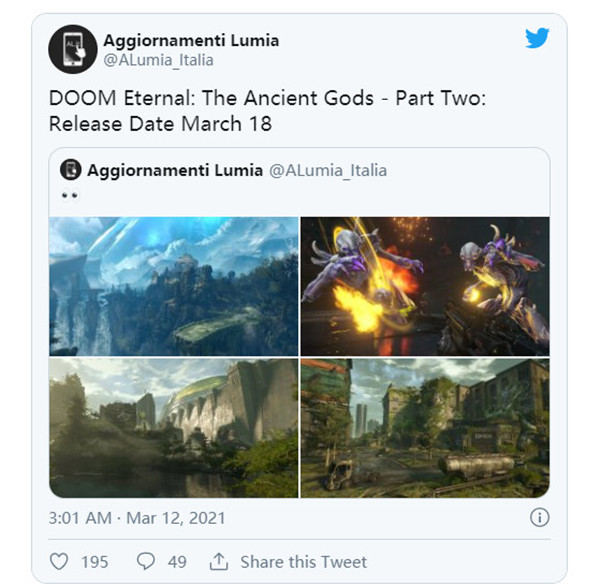Click the 49 replies count
This screenshot has height=586, width=600.
(177, 562)
